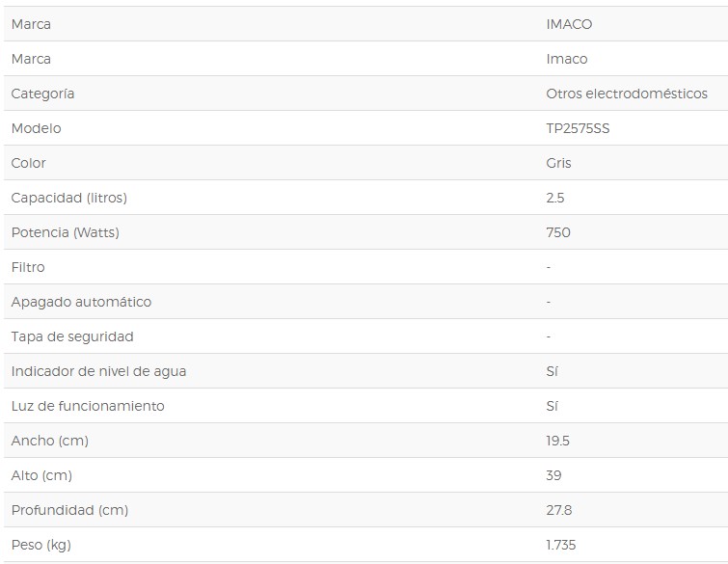The height and width of the screenshot is (564, 728).
Task: Select the 19.5 width value
Action: click(557, 441)
